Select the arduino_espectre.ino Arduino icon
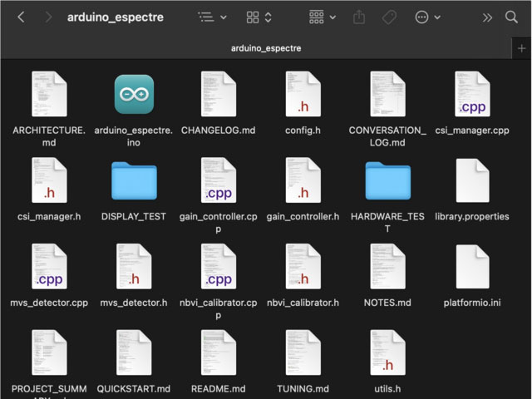The height and width of the screenshot is (399, 532). [134, 94]
